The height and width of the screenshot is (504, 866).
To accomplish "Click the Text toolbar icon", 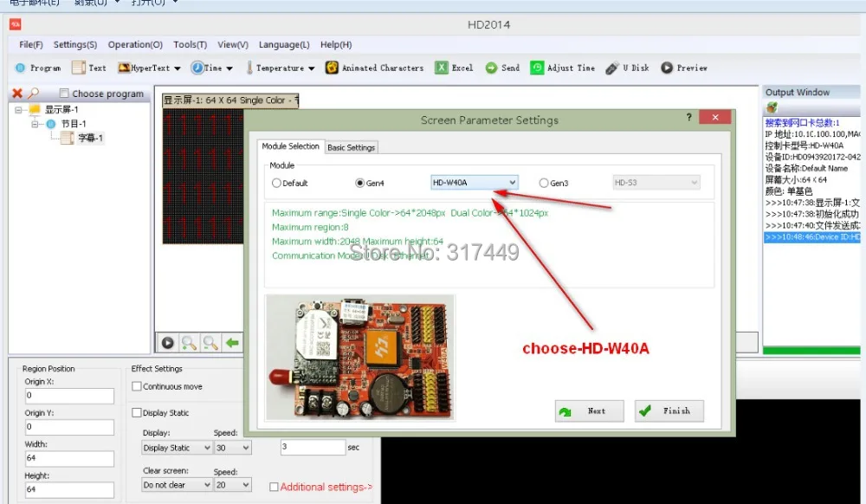I will click(79, 68).
